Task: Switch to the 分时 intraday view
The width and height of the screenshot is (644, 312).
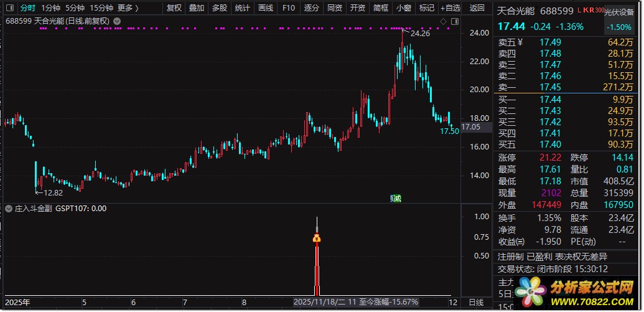Action: pyautogui.click(x=28, y=8)
